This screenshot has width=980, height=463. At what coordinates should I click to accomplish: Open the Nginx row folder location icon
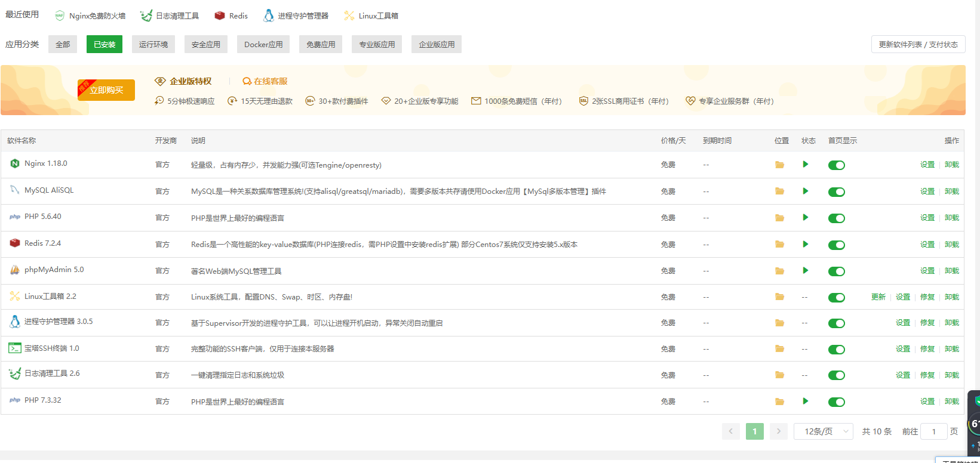(x=779, y=165)
